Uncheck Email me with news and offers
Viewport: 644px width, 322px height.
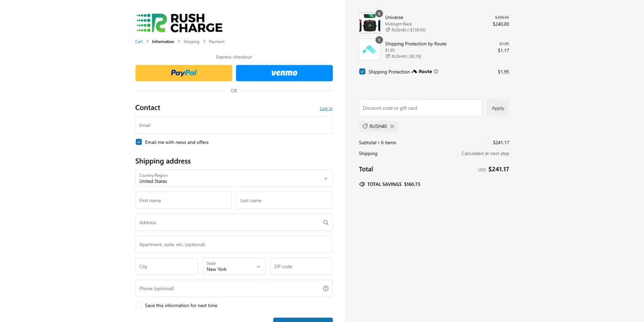click(139, 142)
